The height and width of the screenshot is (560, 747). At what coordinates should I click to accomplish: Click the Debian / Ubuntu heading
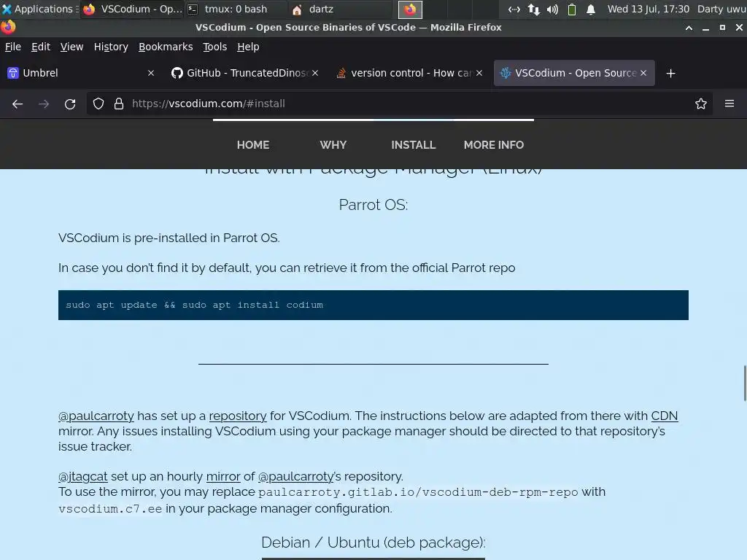point(373,542)
